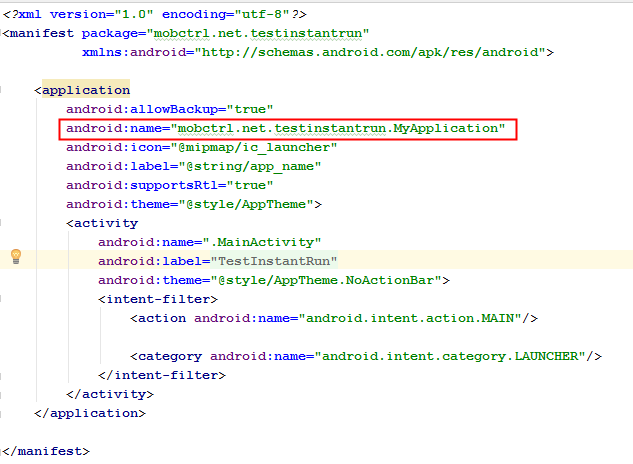Click the lightbulb intention icon in gutter
Screen dimensions: 633x464
(x=16, y=256)
